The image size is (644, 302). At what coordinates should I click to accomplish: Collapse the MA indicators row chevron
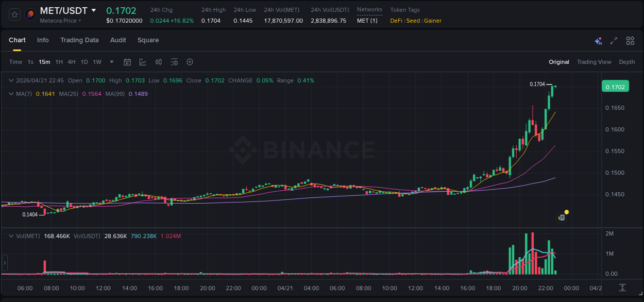tap(11, 94)
